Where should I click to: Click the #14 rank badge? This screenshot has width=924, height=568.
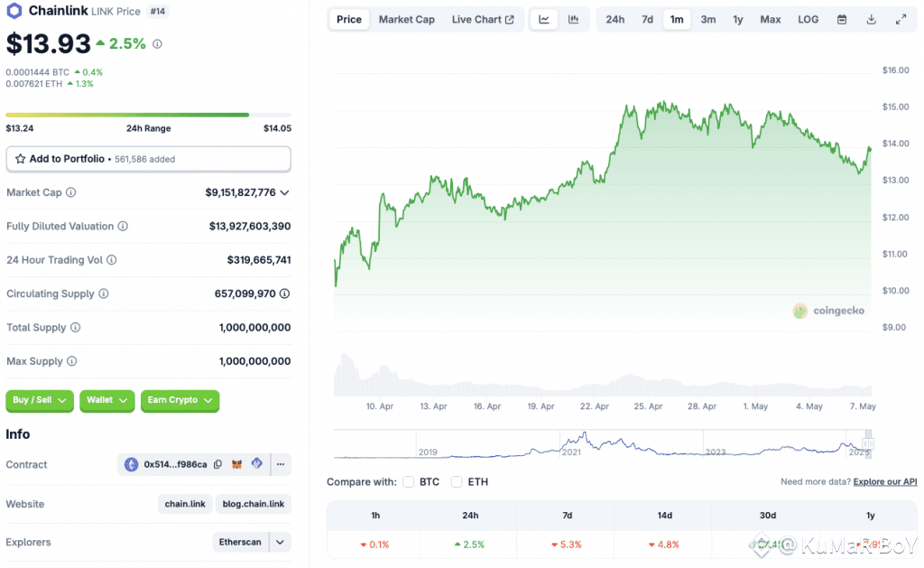157,11
